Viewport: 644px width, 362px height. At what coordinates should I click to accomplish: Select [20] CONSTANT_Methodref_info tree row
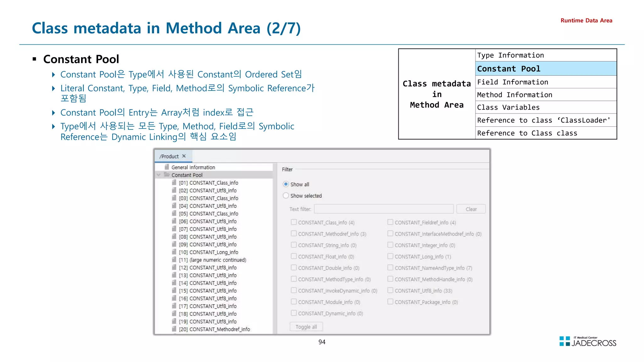pos(214,329)
